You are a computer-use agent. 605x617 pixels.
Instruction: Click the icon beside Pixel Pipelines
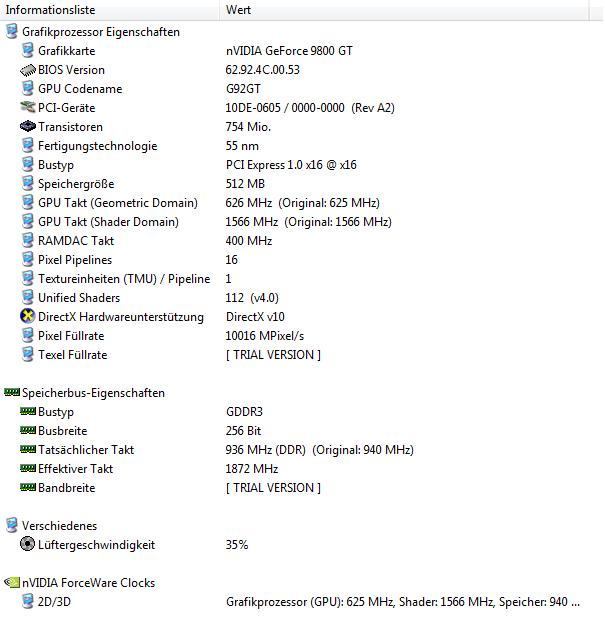pyautogui.click(x=28, y=259)
